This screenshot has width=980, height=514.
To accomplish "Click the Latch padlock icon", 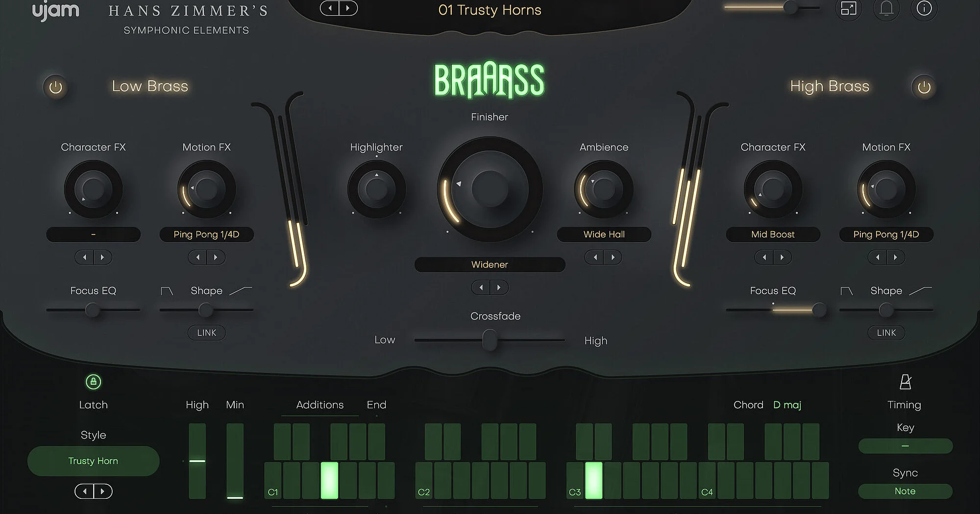I will (93, 382).
